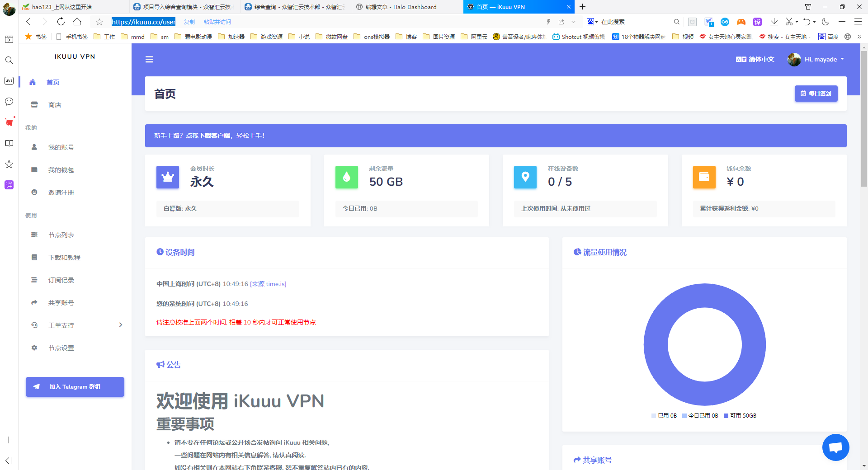The height and width of the screenshot is (470, 868).
Task: Open a new tab with plus button
Action: pos(583,7)
